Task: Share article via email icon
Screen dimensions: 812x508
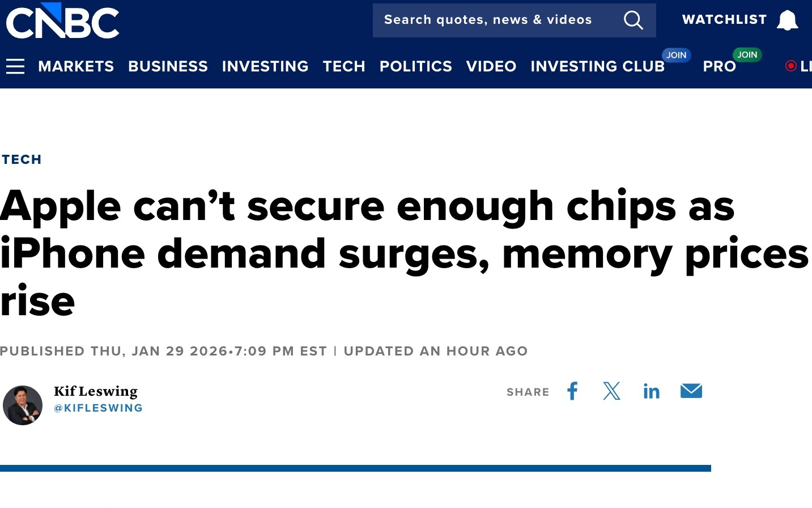Action: [x=691, y=391]
